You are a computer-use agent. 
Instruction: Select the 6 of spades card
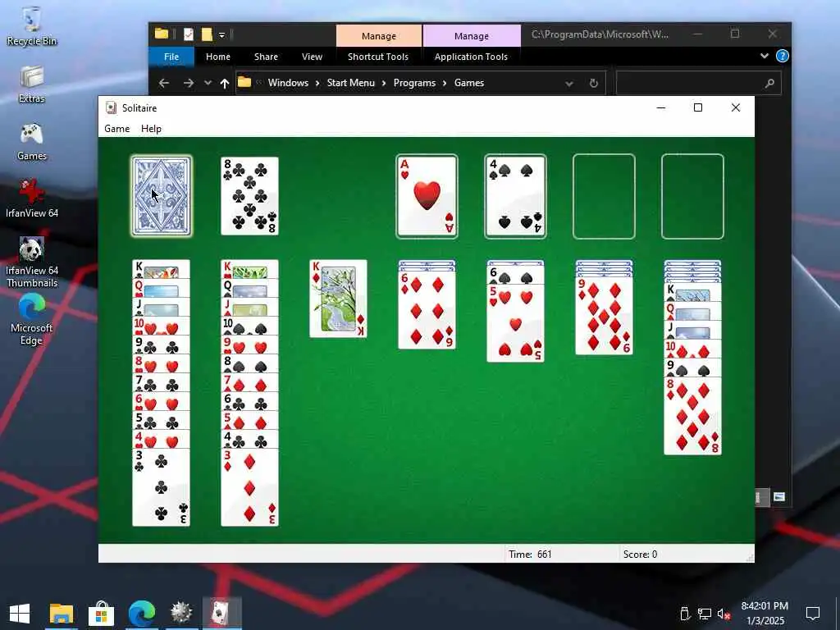point(515,276)
